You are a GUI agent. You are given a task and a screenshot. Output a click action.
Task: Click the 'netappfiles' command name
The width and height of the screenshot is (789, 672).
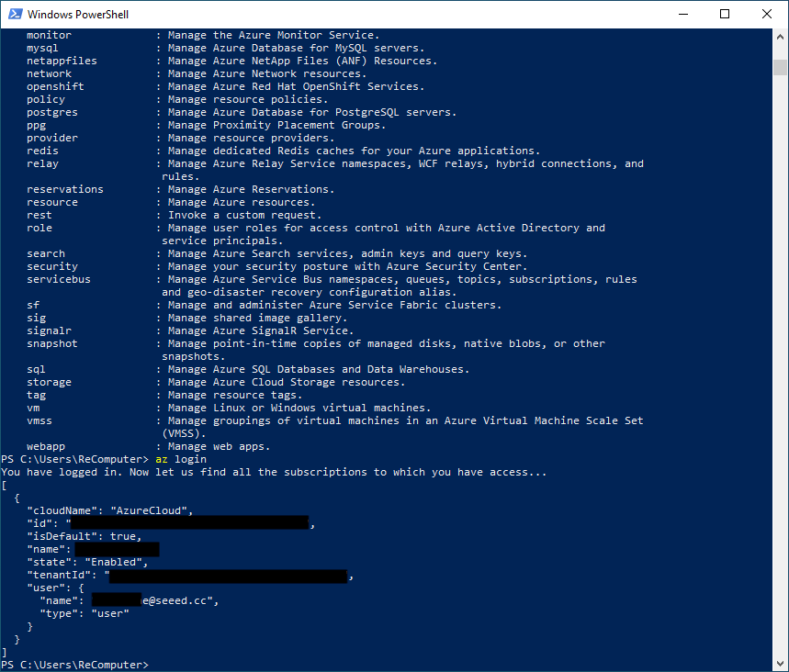(62, 61)
